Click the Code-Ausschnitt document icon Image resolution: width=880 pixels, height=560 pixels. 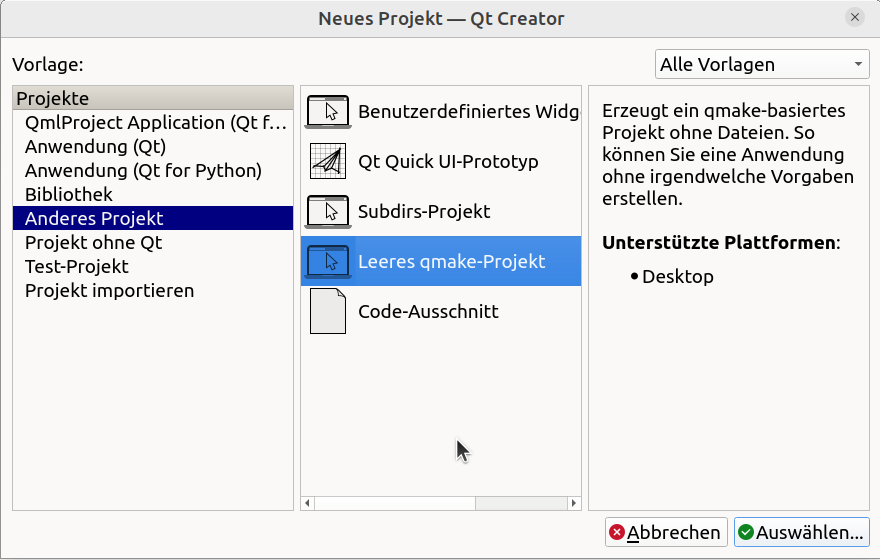[x=328, y=311]
